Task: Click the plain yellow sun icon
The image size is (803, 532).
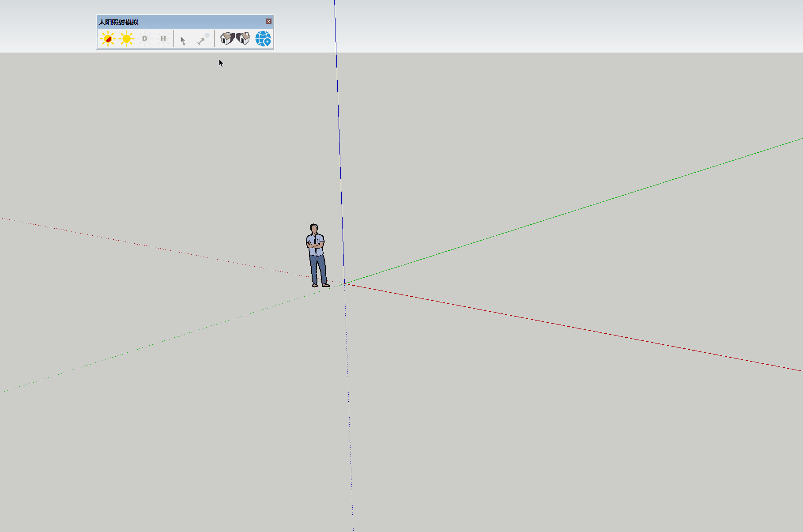Action: tap(126, 39)
